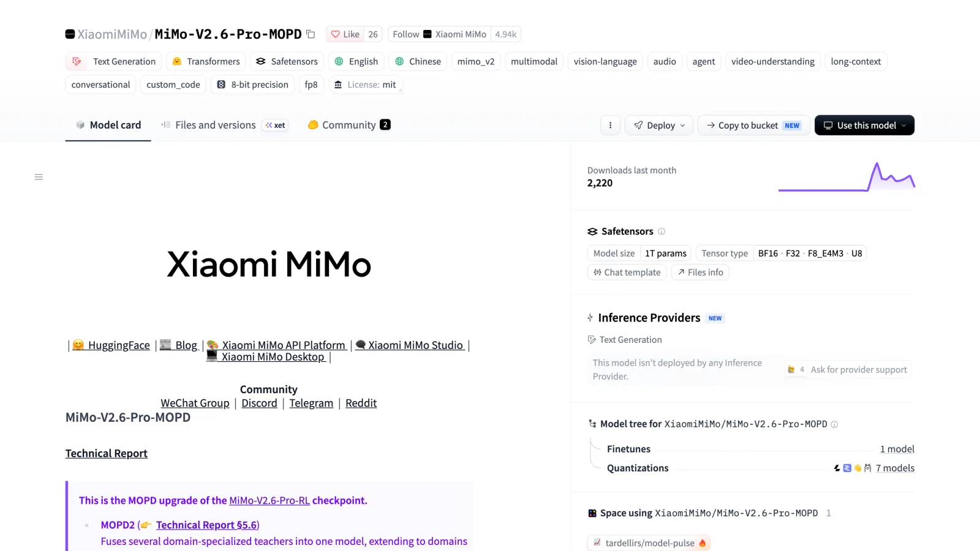980x551 pixels.
Task: Open the table of contents menu icon
Action: coord(39,177)
